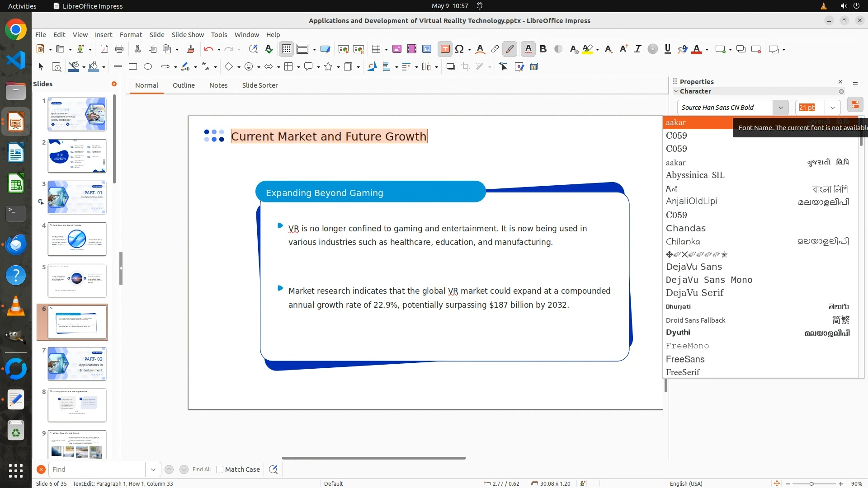Click the zoom slider handle
The image size is (868, 488).
pyautogui.click(x=811, y=484)
